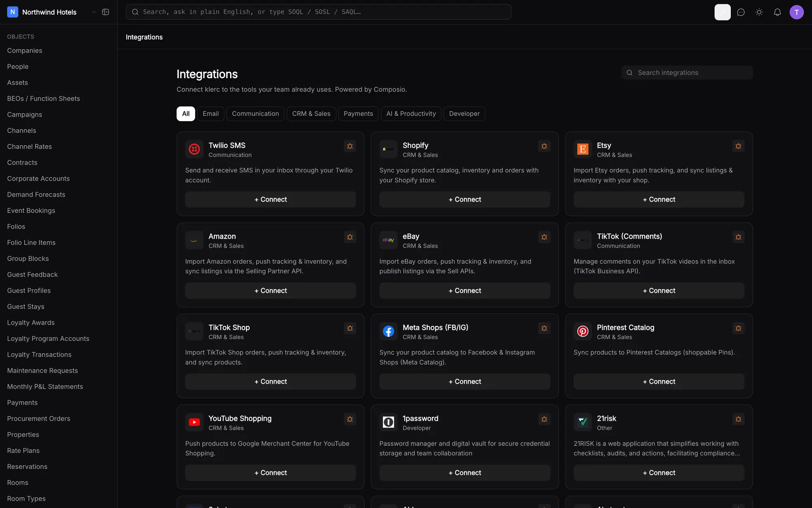Open Monthly P&L Statements in sidebar
Image resolution: width=812 pixels, height=508 pixels.
click(x=45, y=386)
